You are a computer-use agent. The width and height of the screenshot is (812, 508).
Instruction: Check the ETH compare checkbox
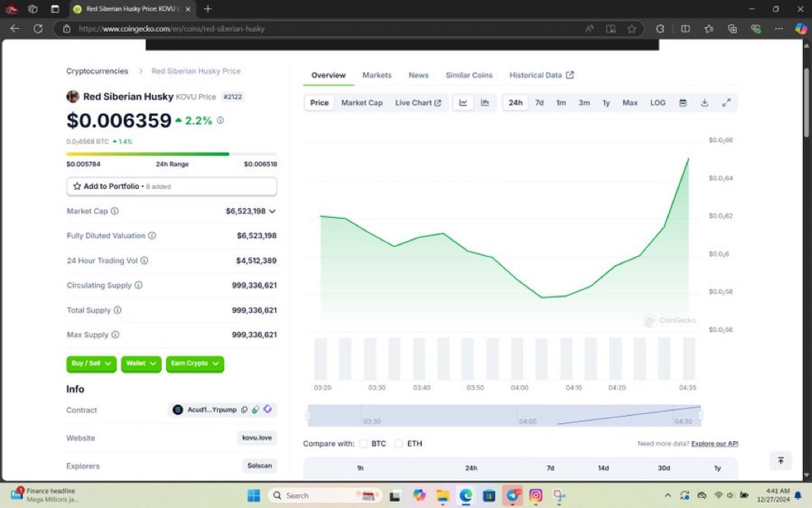398,443
